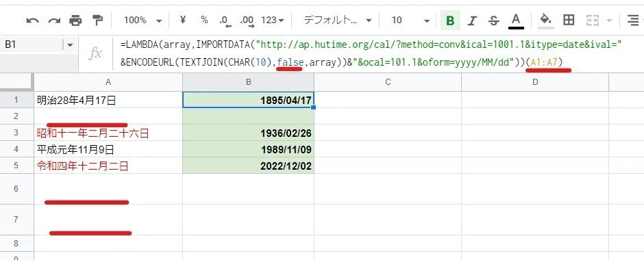Viewport: 644px width, 260px height.
Task: Expand the Name box dropdown arrow
Action: [x=70, y=44]
